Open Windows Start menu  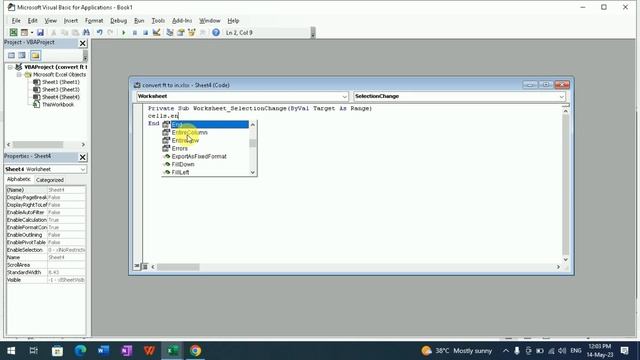click(x=11, y=351)
